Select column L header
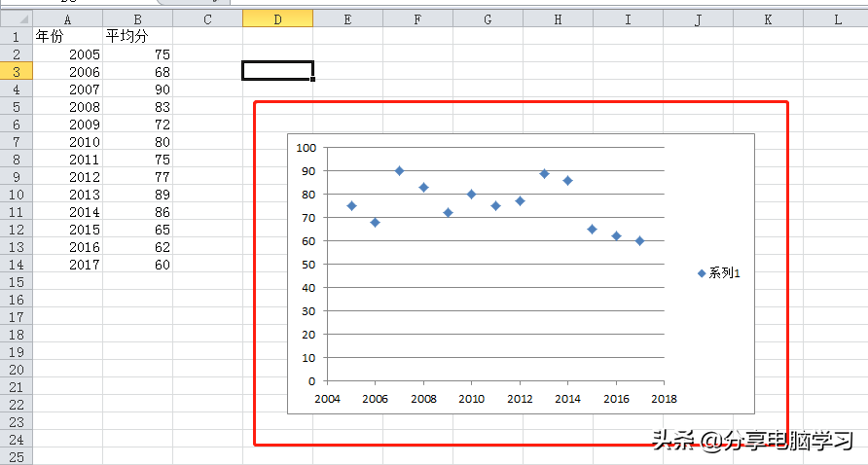The image size is (868, 465). [x=836, y=19]
